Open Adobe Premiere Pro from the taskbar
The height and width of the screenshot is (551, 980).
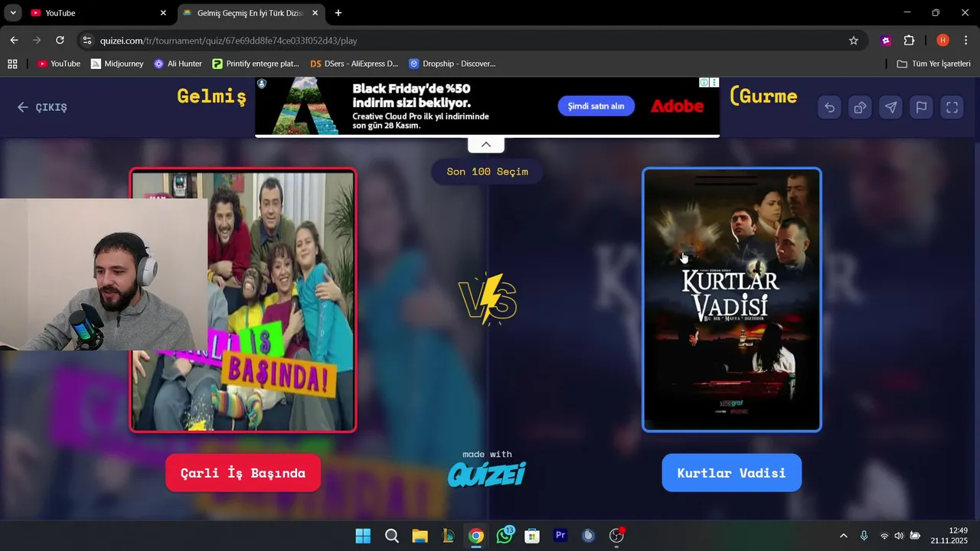click(560, 536)
